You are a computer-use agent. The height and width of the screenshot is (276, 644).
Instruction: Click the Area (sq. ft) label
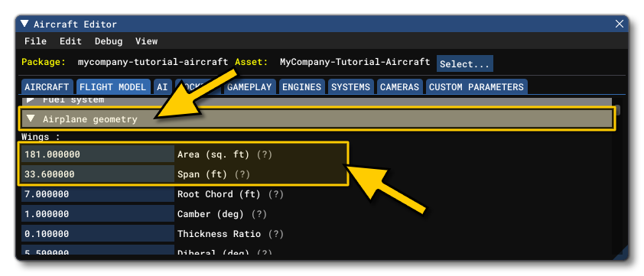tap(213, 154)
